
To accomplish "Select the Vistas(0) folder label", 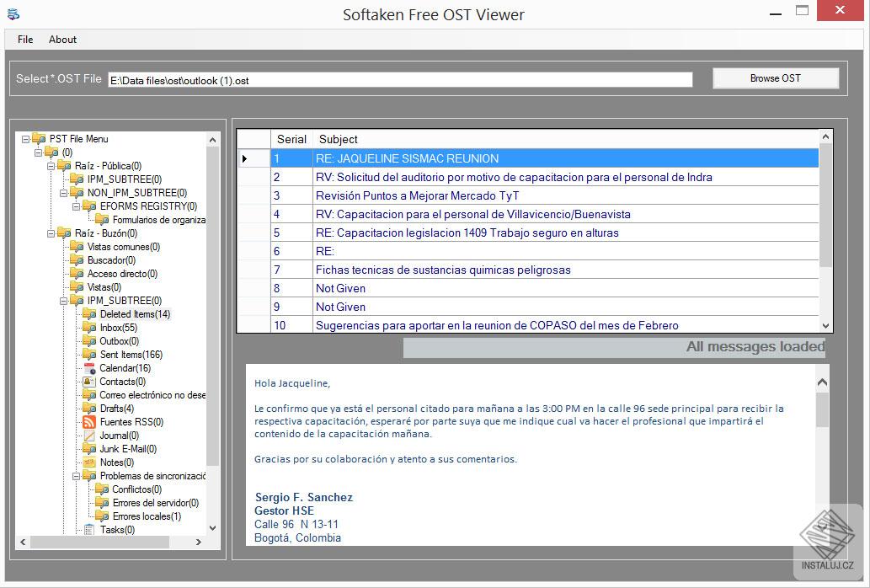I will [104, 287].
